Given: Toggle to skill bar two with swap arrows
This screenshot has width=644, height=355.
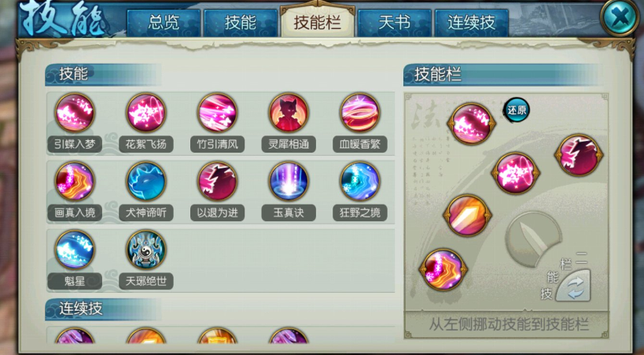Looking at the screenshot, I should 574,287.
